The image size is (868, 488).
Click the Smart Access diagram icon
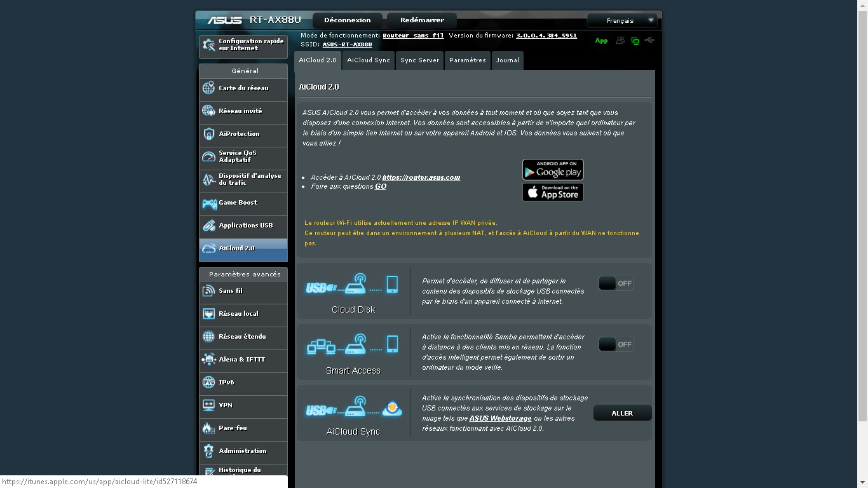[353, 345]
